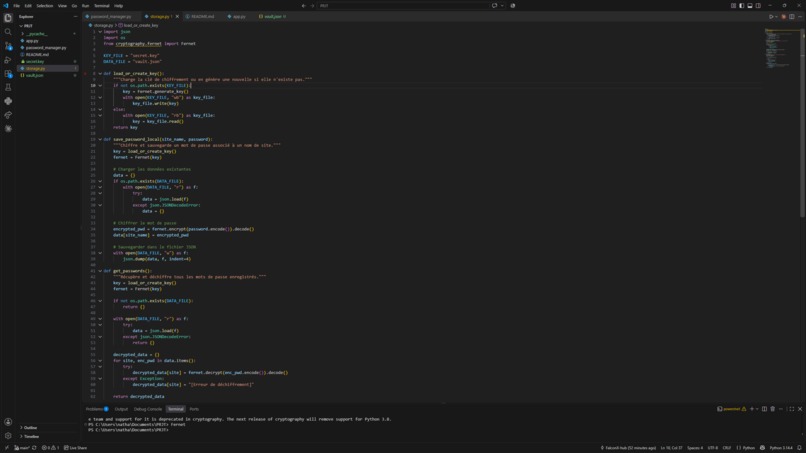This screenshot has width=806, height=453.
Task: Open the Search view in activity bar
Action: coord(8,32)
